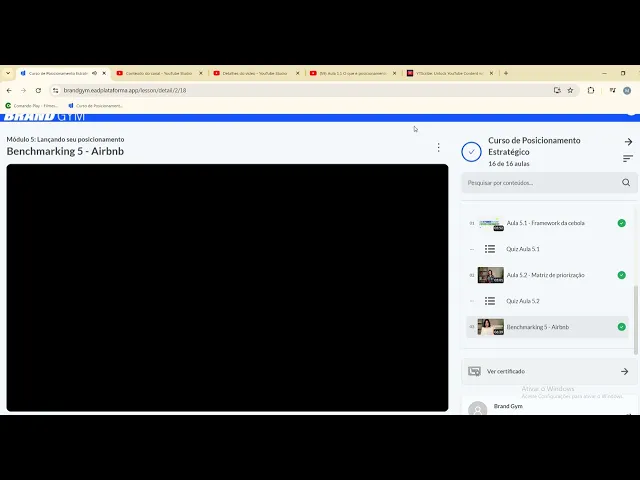Toggle the completed check for Aula 5.1
Screen dimensions: 640x480
pyautogui.click(x=621, y=223)
